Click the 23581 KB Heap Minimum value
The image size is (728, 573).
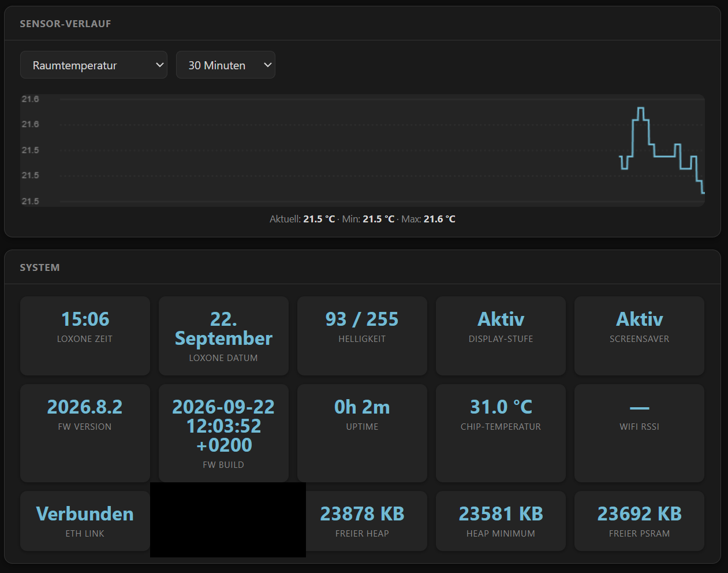tap(501, 514)
